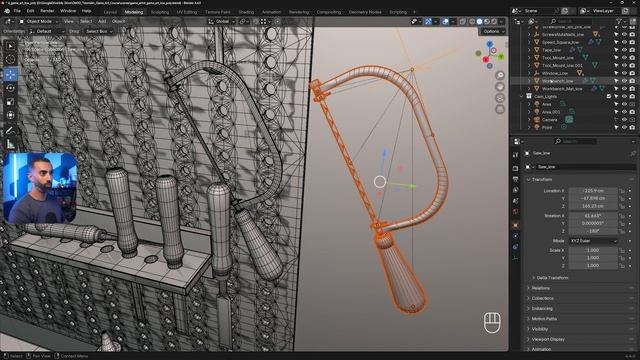
Task: Open the viewport View menu
Action: [x=69, y=21]
